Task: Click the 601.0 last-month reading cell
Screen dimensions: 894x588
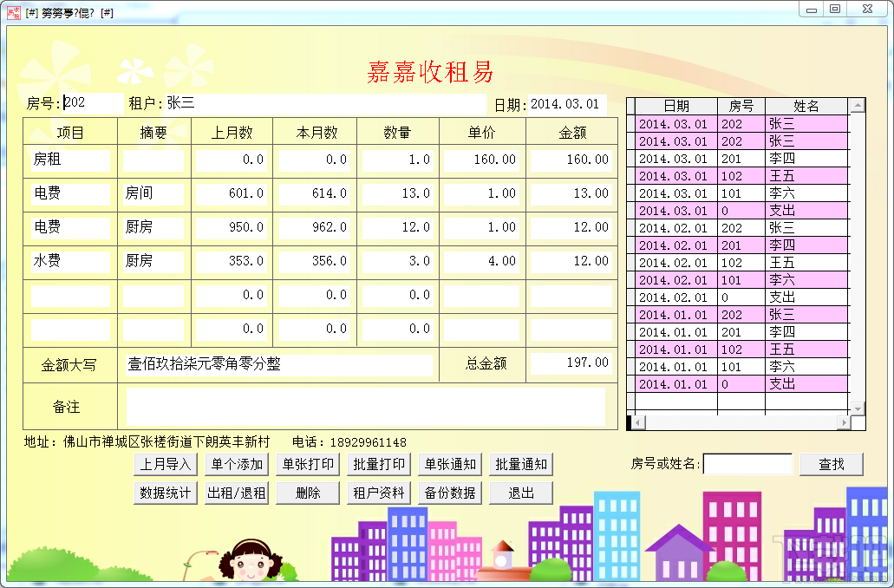Action: pyautogui.click(x=232, y=194)
